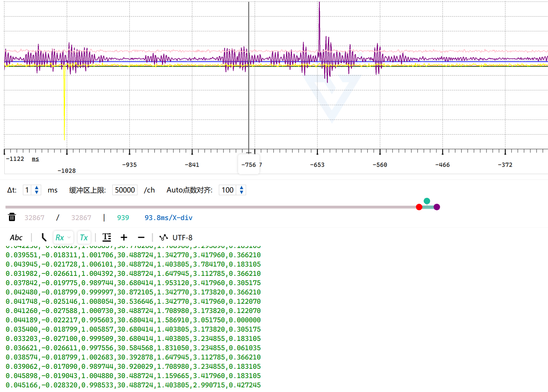Click the data row starting with 0.039551
The height and width of the screenshot is (392, 548).
133,255
